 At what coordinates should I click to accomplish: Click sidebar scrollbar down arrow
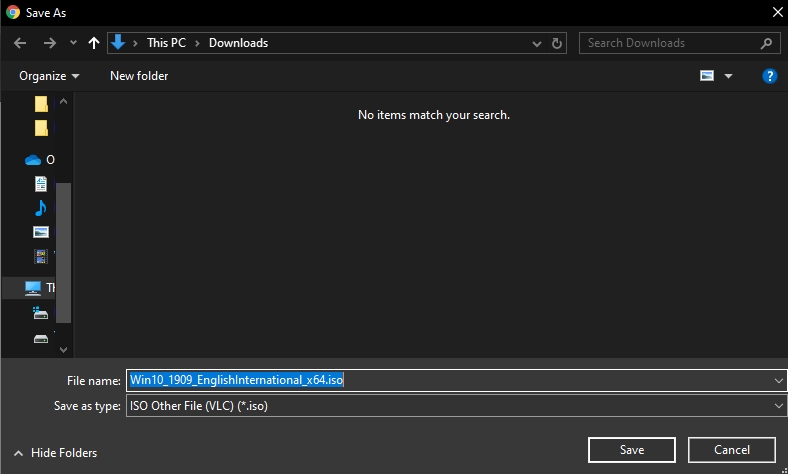pos(63,349)
